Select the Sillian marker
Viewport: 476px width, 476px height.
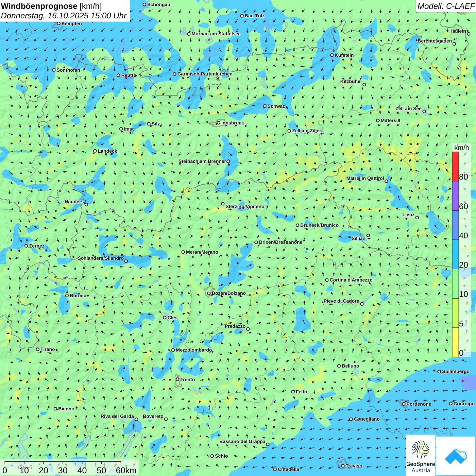368,236
